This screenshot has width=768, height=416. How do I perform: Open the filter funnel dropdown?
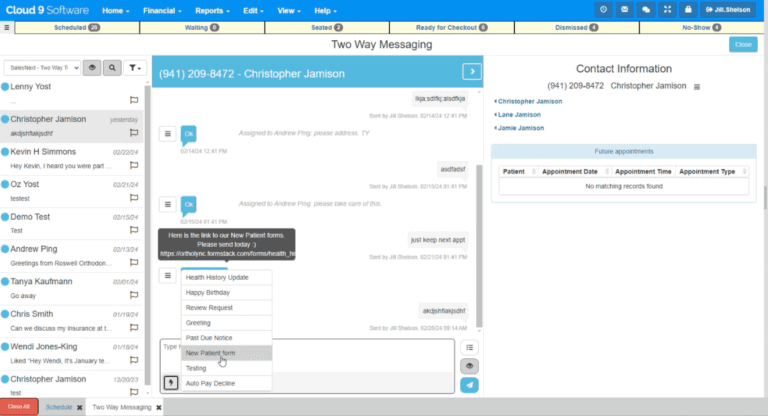point(135,68)
